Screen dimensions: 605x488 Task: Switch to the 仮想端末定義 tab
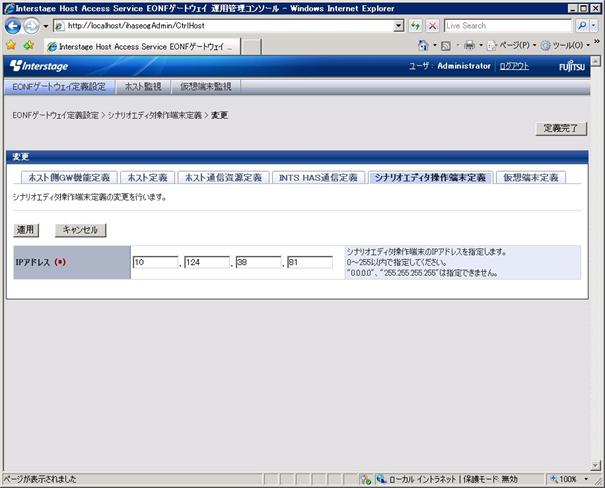coord(531,177)
